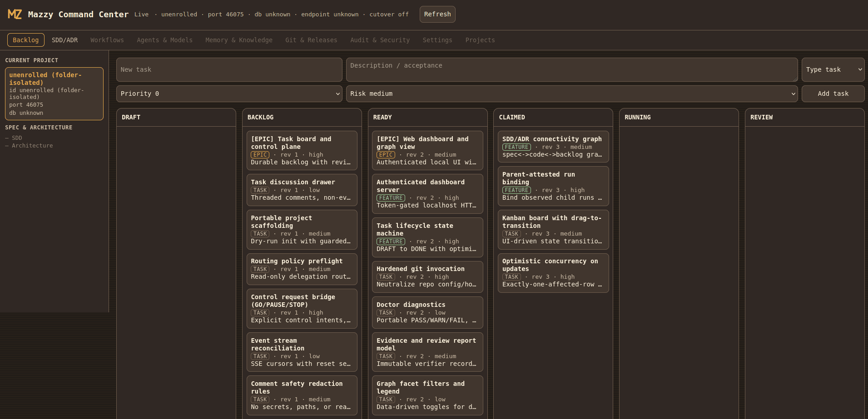The height and width of the screenshot is (419, 868).
Task: Click the Mazzy Command Center title
Action: (78, 15)
